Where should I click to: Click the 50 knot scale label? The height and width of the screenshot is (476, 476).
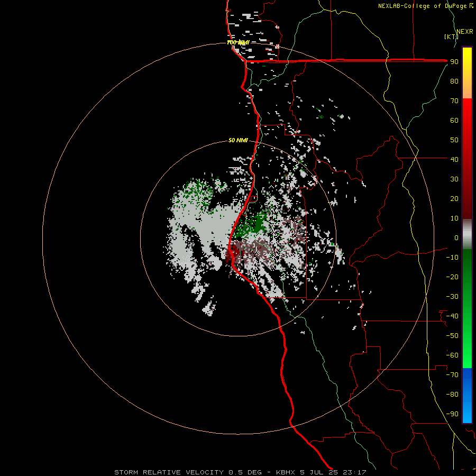(x=454, y=140)
